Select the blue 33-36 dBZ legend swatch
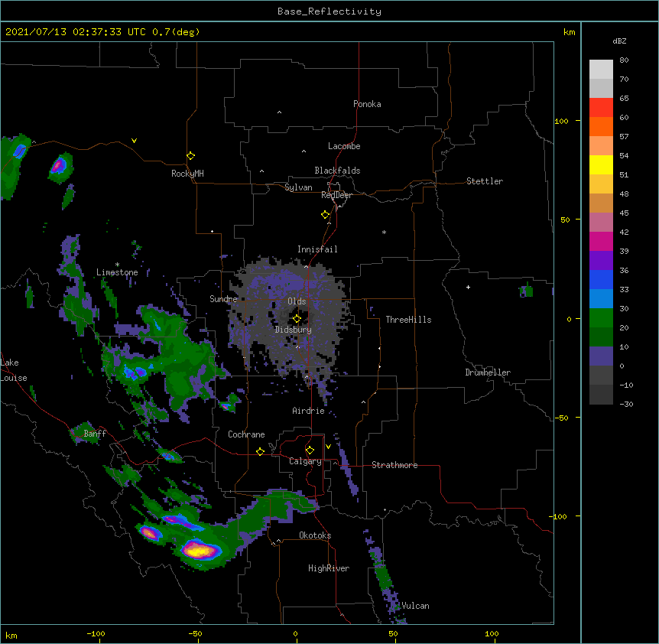The height and width of the screenshot is (644, 659). click(x=601, y=279)
